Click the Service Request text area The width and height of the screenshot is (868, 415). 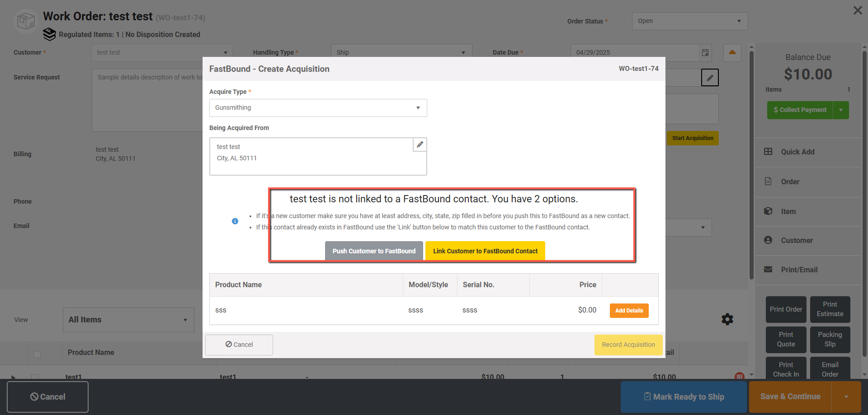tap(147, 100)
